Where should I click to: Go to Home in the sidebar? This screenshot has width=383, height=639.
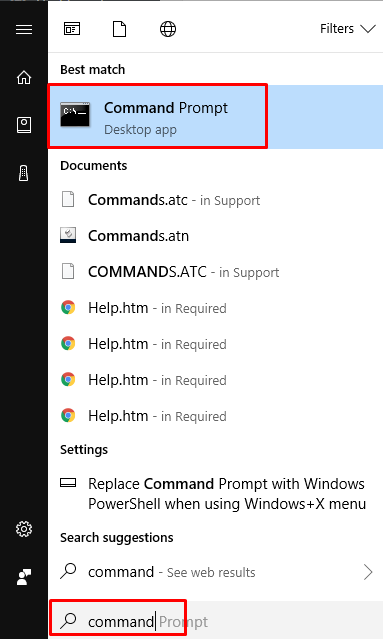24,77
